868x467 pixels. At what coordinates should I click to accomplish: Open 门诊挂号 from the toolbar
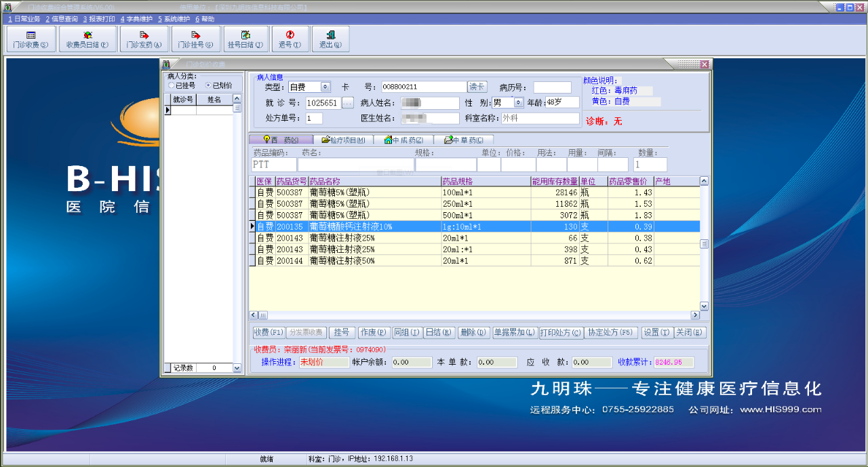[x=195, y=39]
